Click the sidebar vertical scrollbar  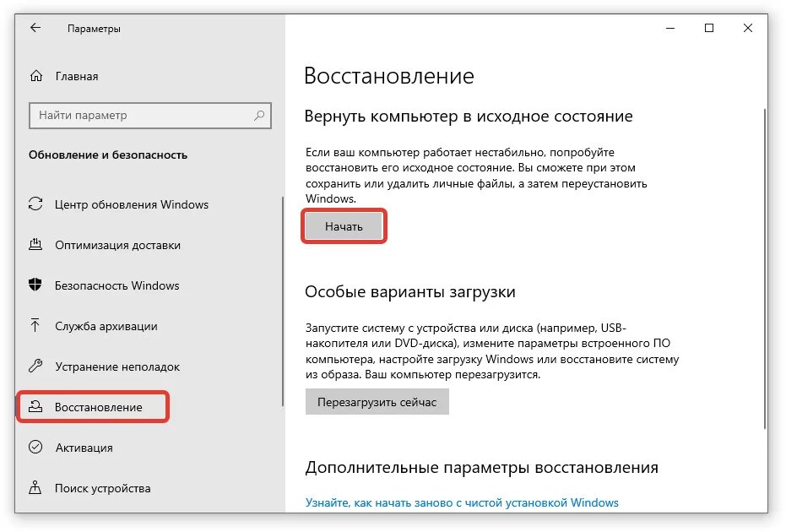click(283, 301)
